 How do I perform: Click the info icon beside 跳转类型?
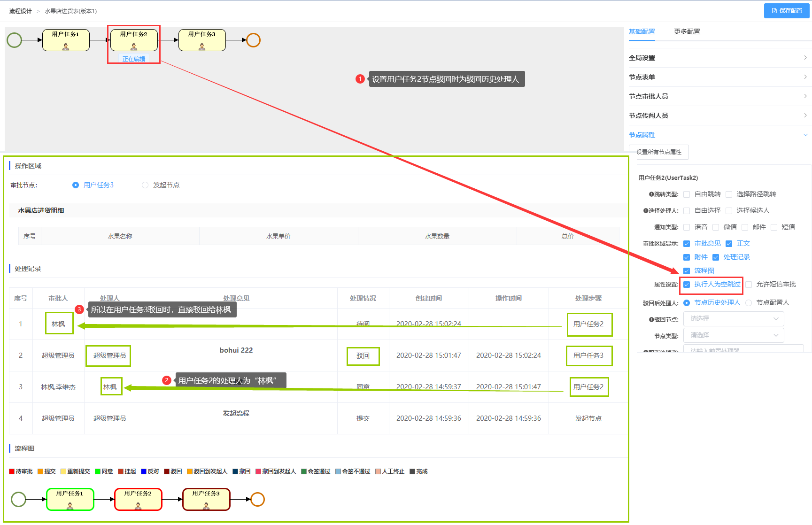click(651, 194)
